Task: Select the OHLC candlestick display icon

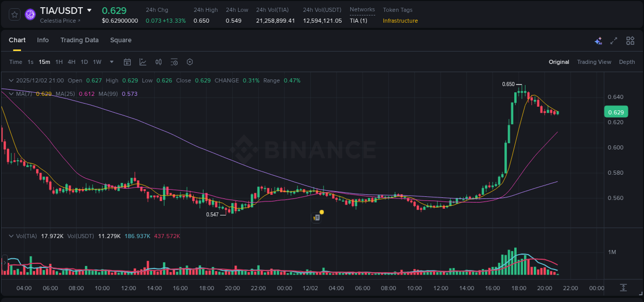Action: coord(158,62)
